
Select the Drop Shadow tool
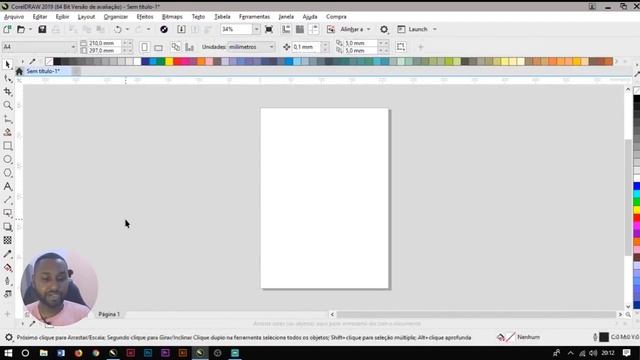[7, 227]
